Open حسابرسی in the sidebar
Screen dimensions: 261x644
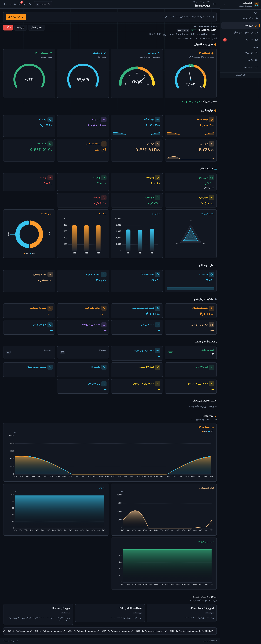[x=240, y=67]
